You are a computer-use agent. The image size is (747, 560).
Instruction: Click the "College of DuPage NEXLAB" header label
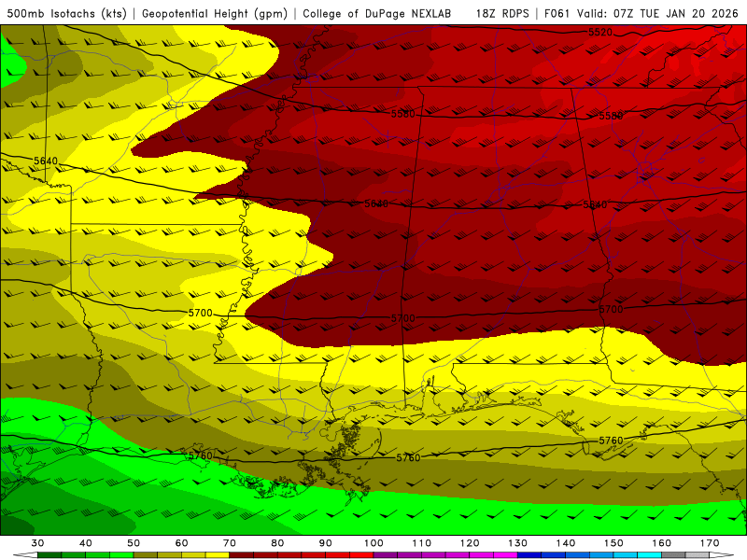point(377,14)
